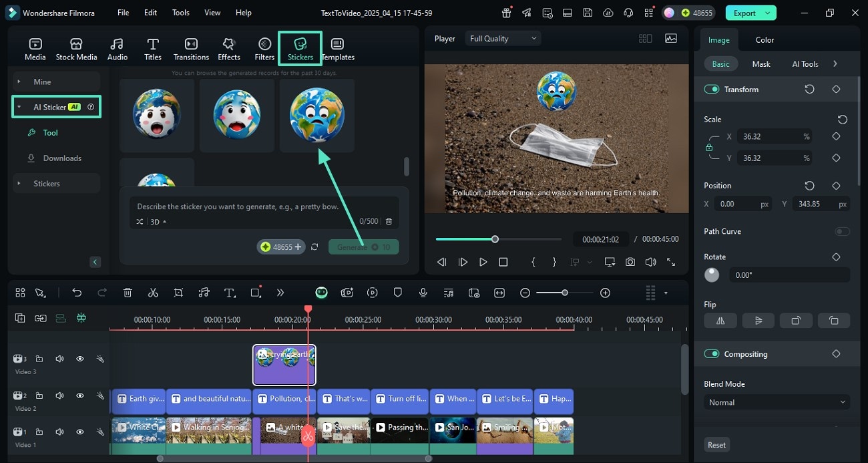Click the flip vertical icon

click(758, 321)
